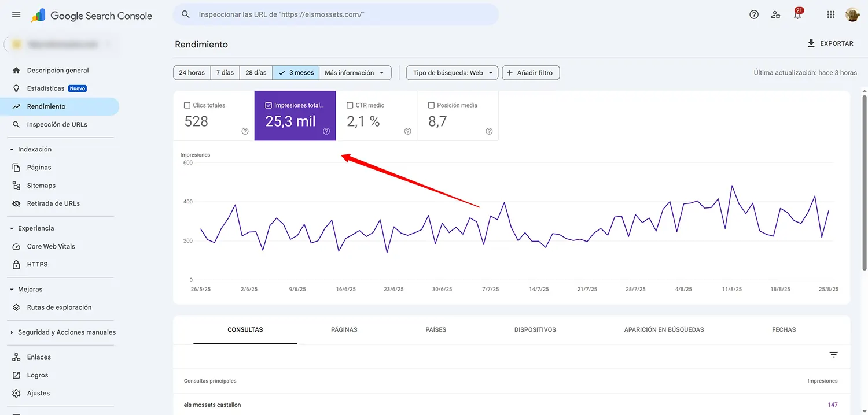Click the notifications bell icon

tap(797, 14)
